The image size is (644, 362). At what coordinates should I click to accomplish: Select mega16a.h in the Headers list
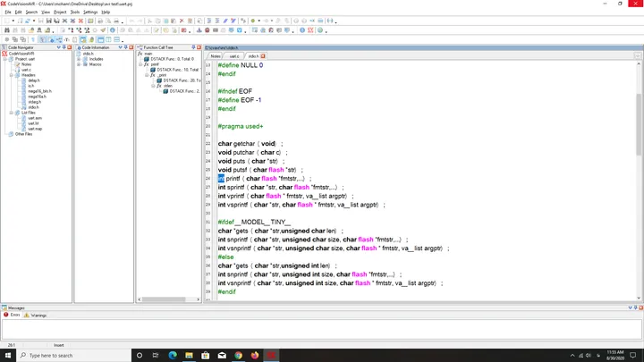(37, 97)
